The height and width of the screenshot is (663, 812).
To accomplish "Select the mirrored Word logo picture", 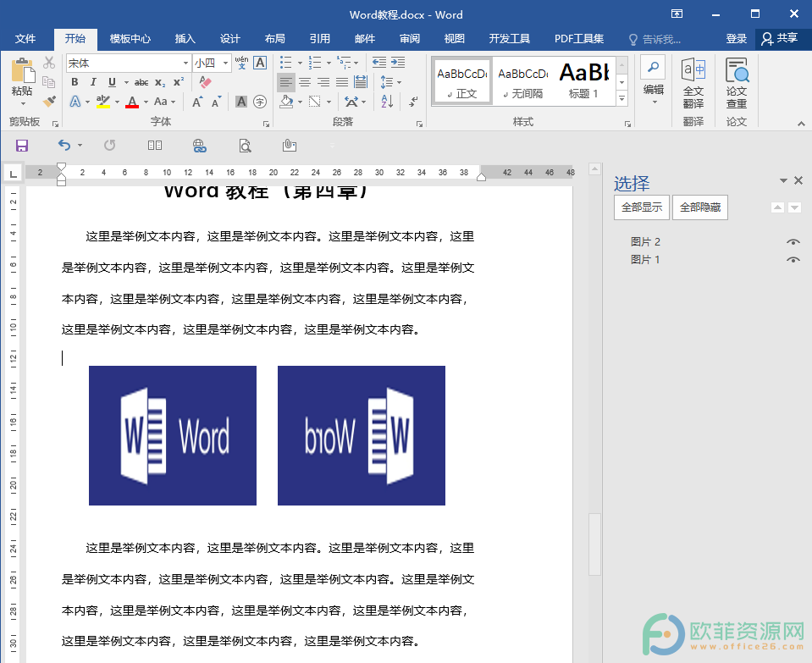I will pyautogui.click(x=362, y=435).
